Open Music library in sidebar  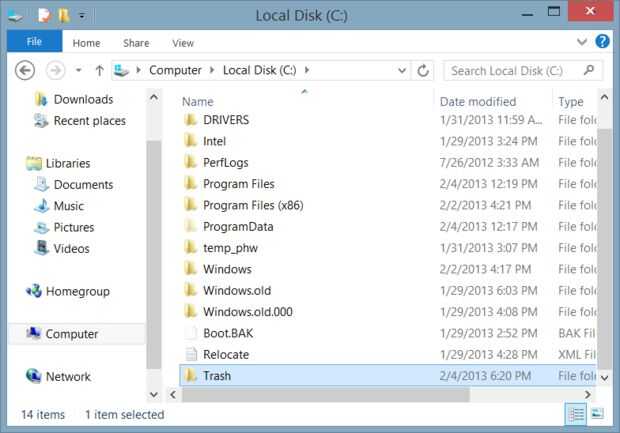click(68, 206)
